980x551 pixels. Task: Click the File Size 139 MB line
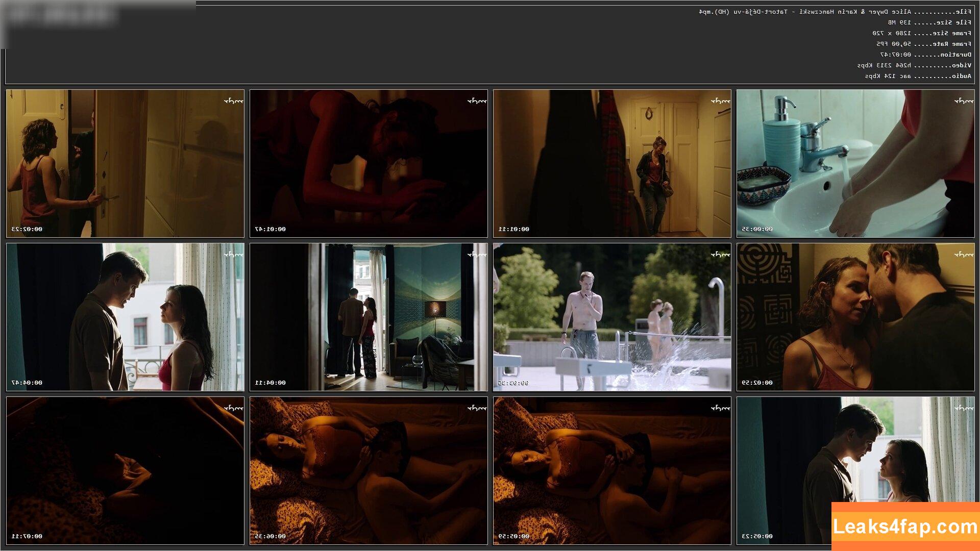pyautogui.click(x=929, y=22)
